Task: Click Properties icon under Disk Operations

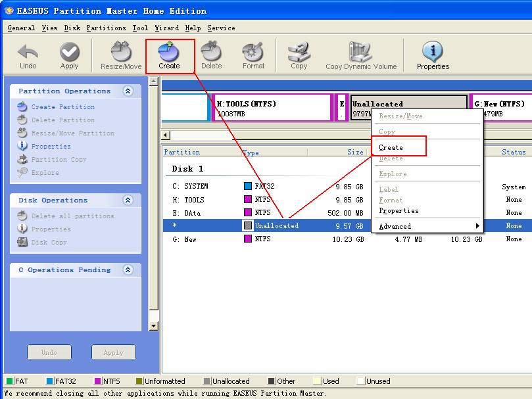Action: coord(22,229)
